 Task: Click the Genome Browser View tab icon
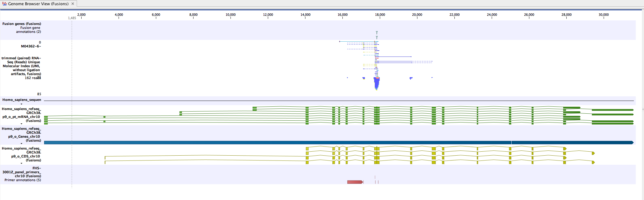tap(4, 4)
